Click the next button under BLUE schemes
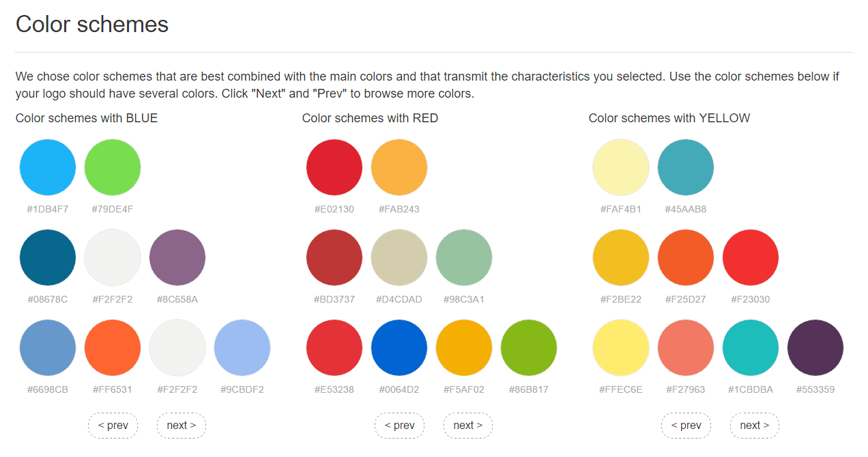 pyautogui.click(x=181, y=425)
